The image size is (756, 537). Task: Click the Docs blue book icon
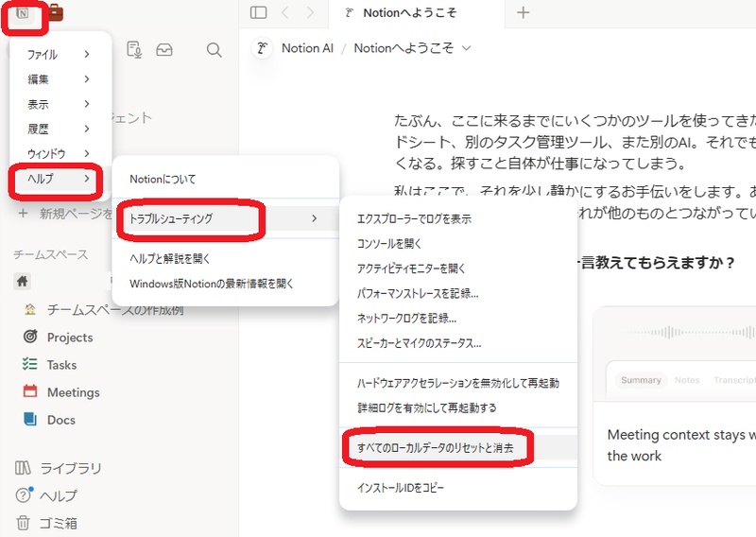pos(30,419)
